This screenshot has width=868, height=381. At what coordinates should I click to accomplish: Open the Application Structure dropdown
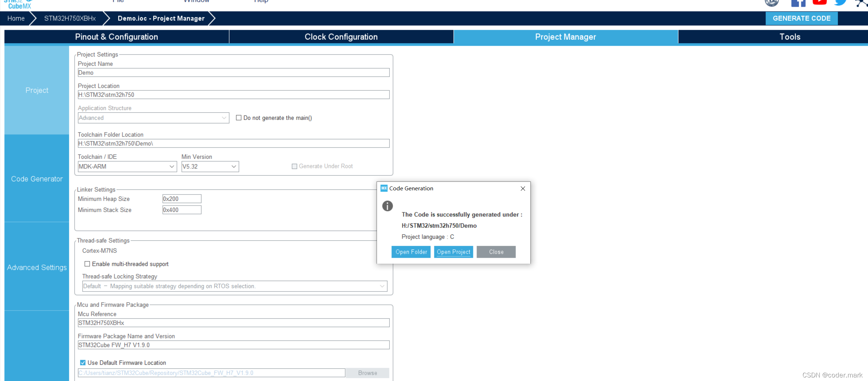click(153, 118)
